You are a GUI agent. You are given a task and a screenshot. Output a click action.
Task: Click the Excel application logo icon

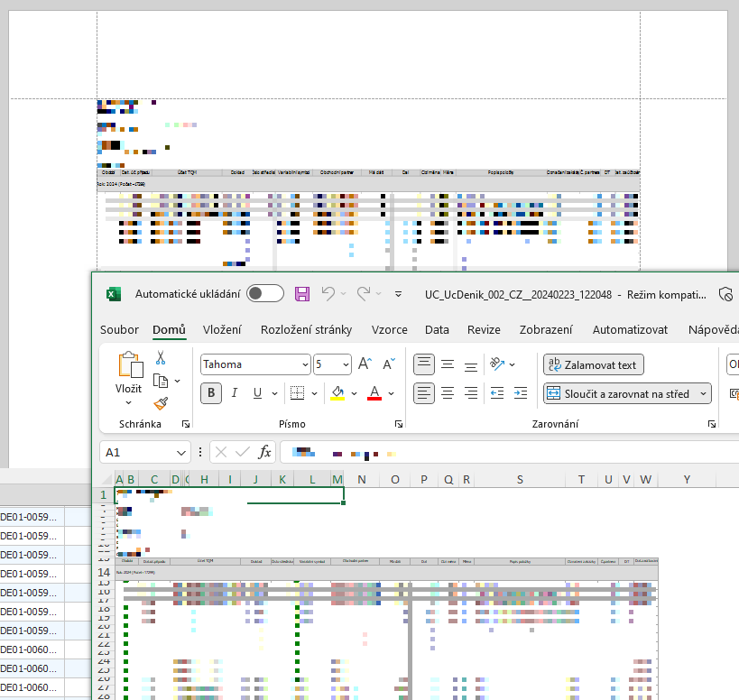click(114, 294)
